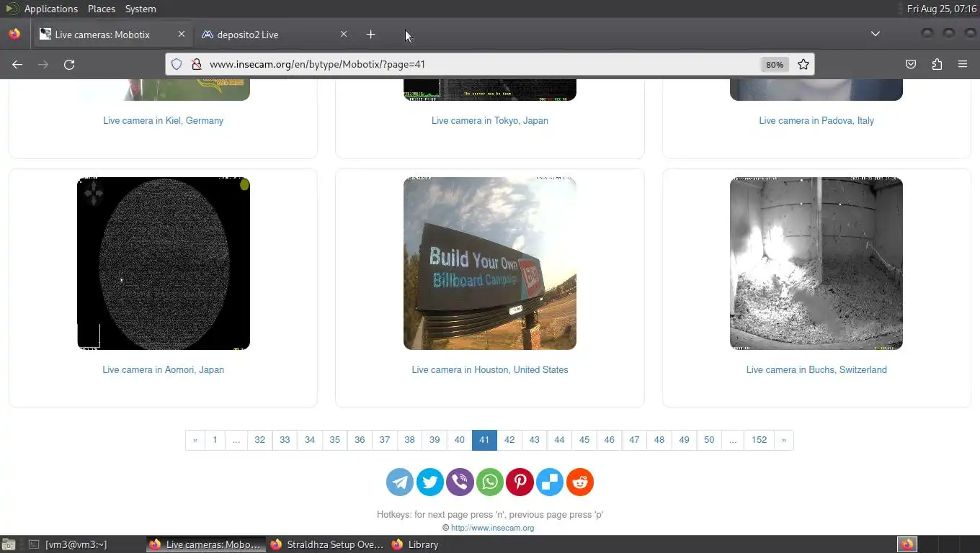Share page via Telegram icon
980x553 pixels.
pyautogui.click(x=400, y=482)
